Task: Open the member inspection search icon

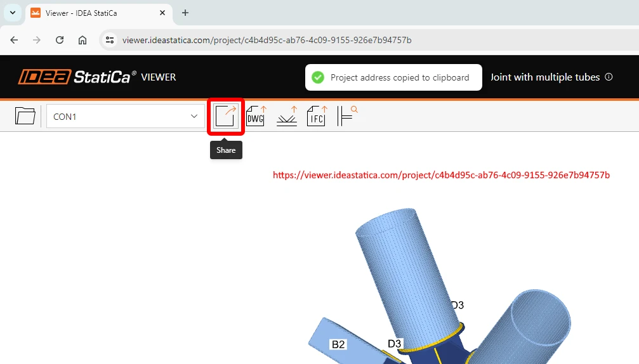Action: (x=347, y=116)
